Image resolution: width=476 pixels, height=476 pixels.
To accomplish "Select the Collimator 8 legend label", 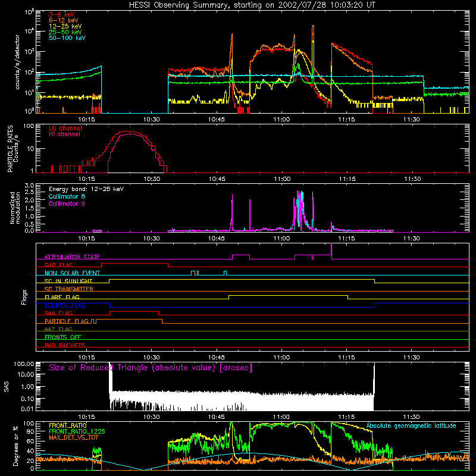I will coord(67,196).
